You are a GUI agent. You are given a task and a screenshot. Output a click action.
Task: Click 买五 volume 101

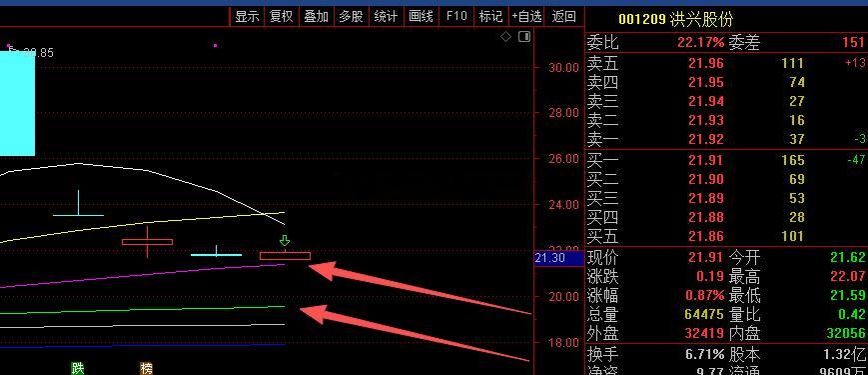(793, 236)
